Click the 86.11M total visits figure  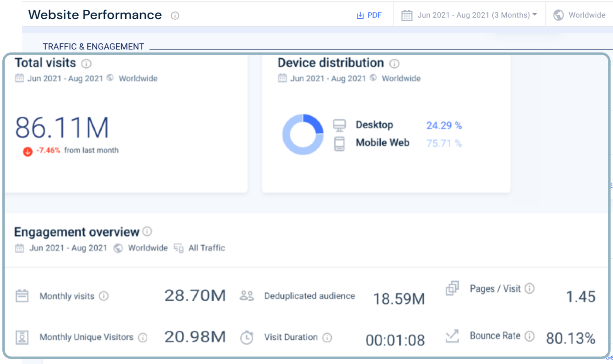[62, 128]
